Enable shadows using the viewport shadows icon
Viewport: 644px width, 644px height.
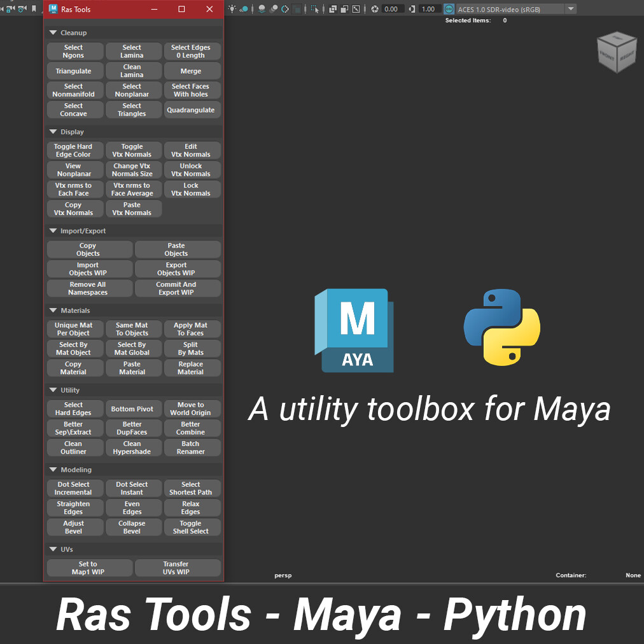coord(262,9)
